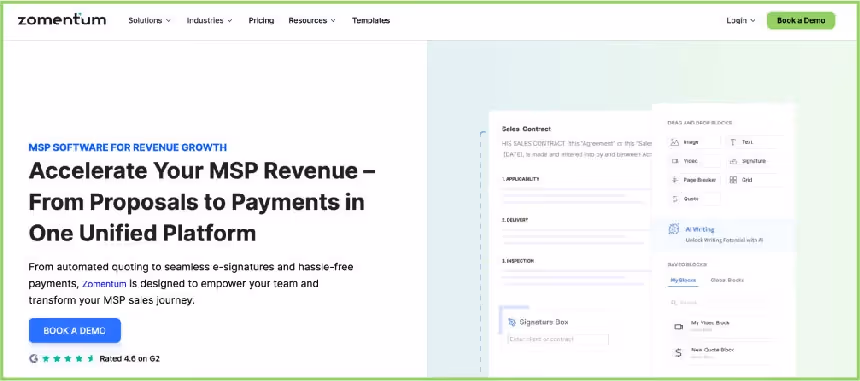The width and height of the screenshot is (860, 381).
Task: Pick the Quote block icon
Action: point(675,199)
